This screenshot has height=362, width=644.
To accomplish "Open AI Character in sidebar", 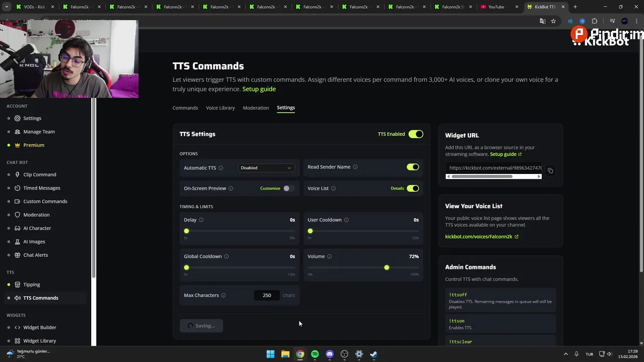I will pos(37,228).
